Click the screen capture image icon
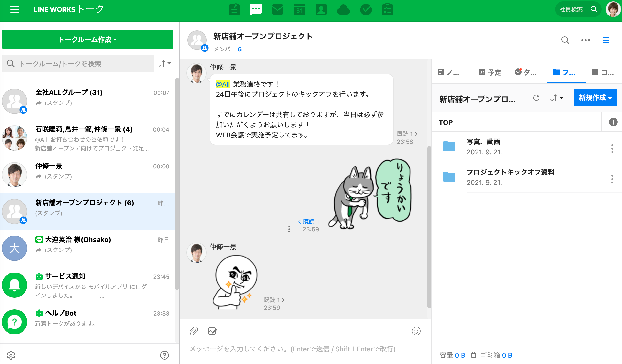This screenshot has height=364, width=622. [212, 331]
